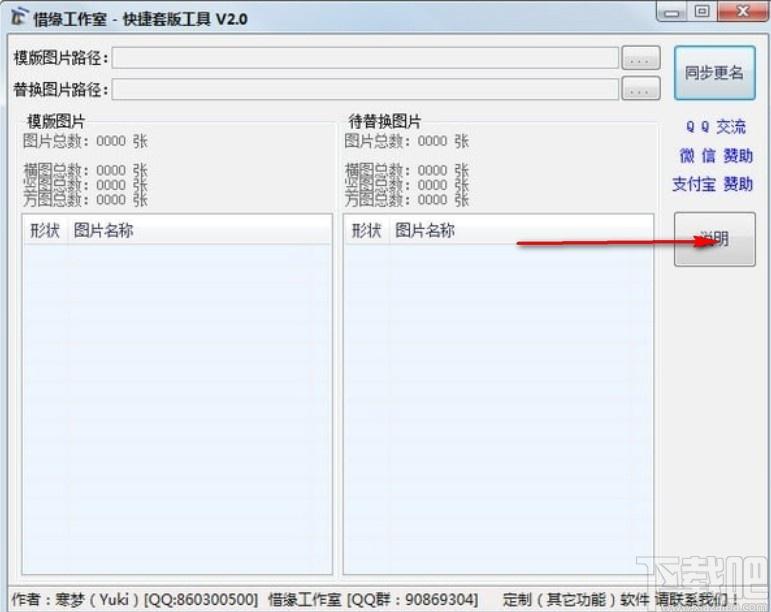Select the 微信 赞助 link

714,156
